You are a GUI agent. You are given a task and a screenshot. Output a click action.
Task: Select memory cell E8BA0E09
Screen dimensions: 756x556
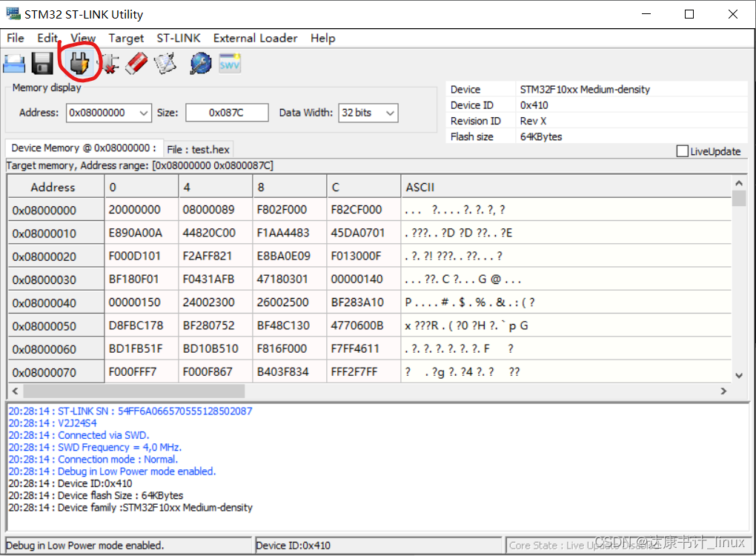289,256
